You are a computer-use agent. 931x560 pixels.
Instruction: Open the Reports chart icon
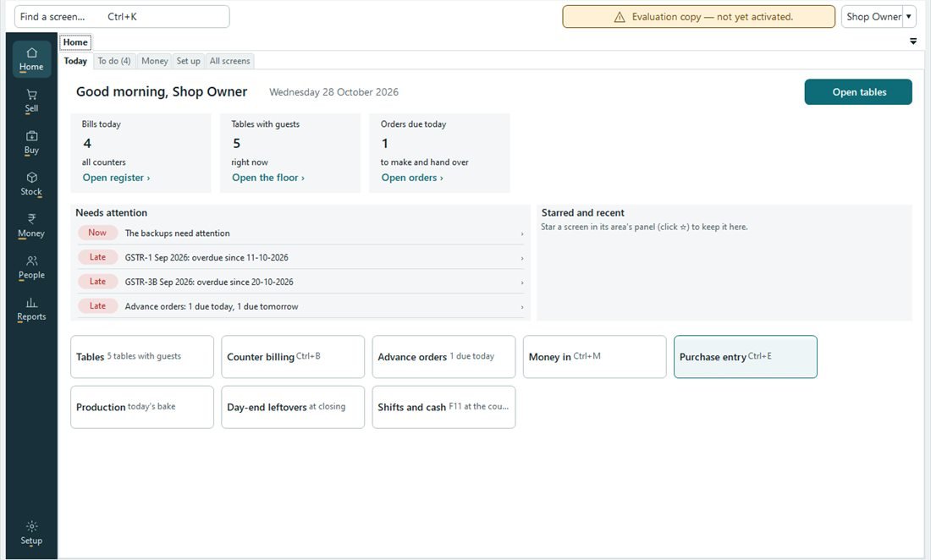31,303
